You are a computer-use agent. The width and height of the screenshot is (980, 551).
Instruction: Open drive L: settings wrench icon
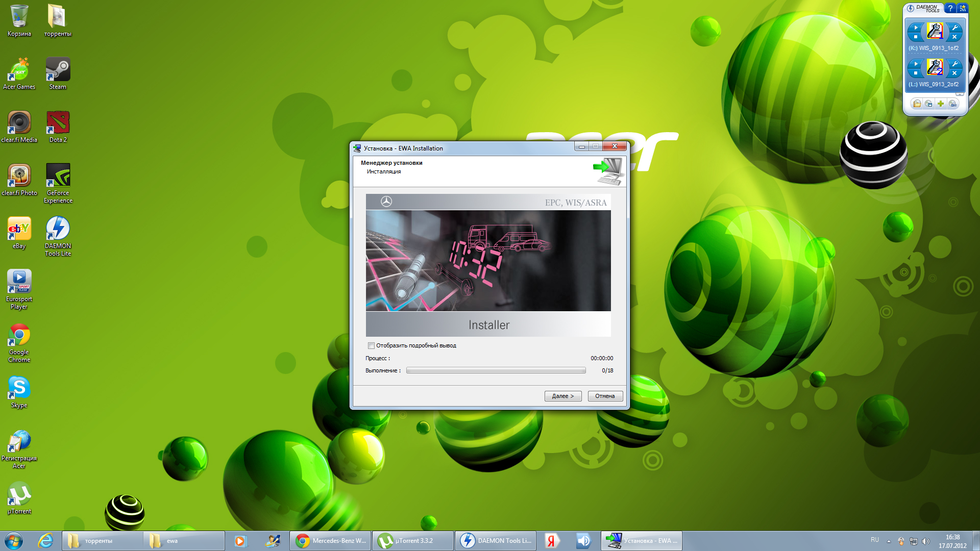point(954,64)
